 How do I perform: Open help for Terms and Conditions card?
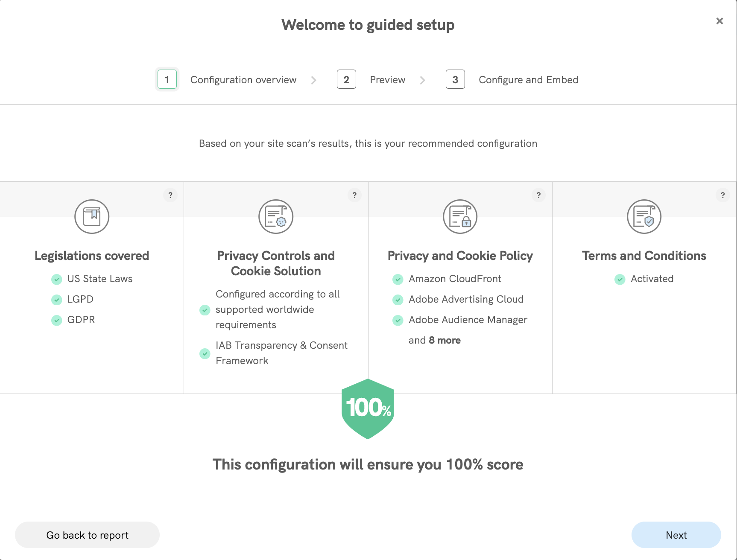tap(722, 195)
